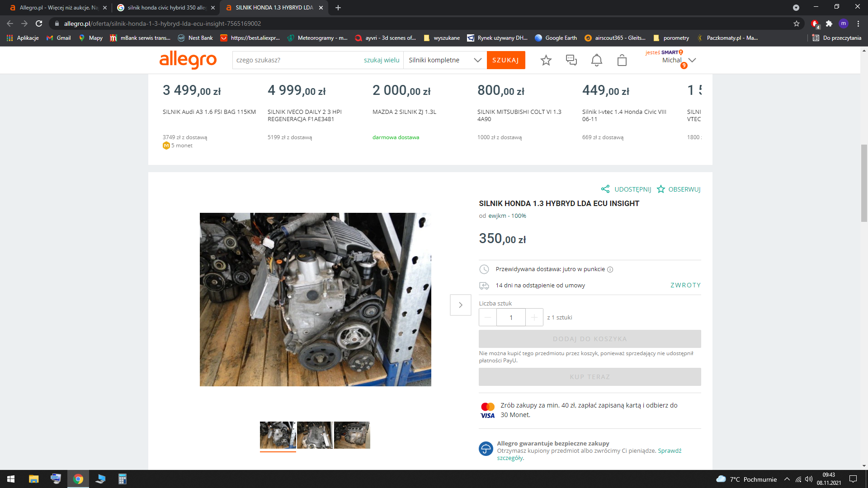Show next product photo arrow
The height and width of the screenshot is (488, 868).
460,305
